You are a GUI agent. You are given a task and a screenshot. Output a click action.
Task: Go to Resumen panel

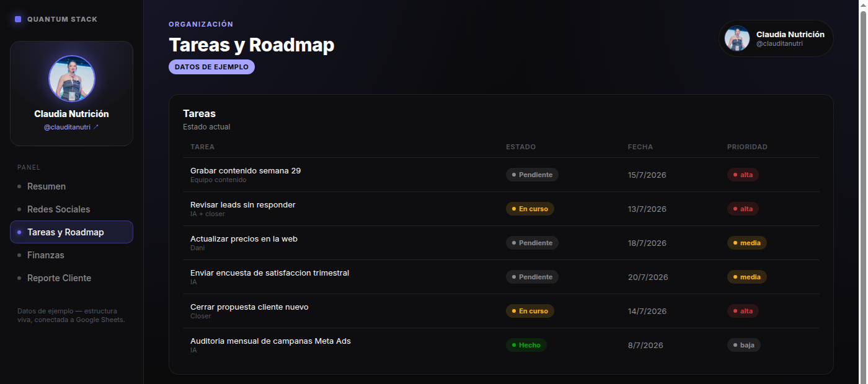[x=72, y=186]
